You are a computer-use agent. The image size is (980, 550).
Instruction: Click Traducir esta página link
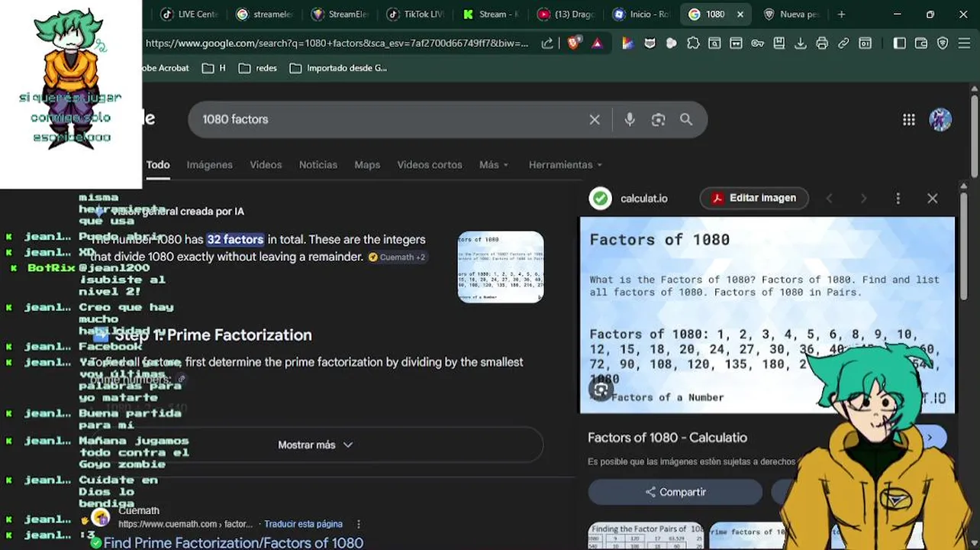click(303, 524)
